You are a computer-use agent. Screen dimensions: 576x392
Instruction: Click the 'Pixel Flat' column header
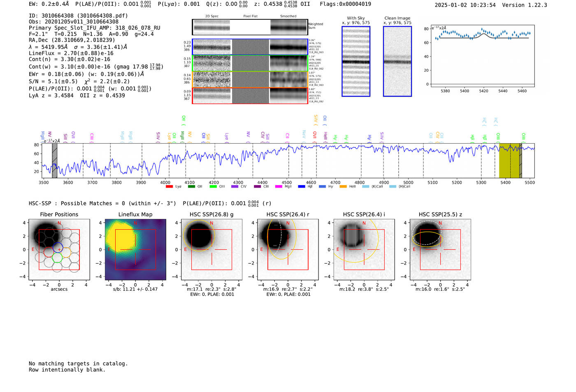[251, 16]
